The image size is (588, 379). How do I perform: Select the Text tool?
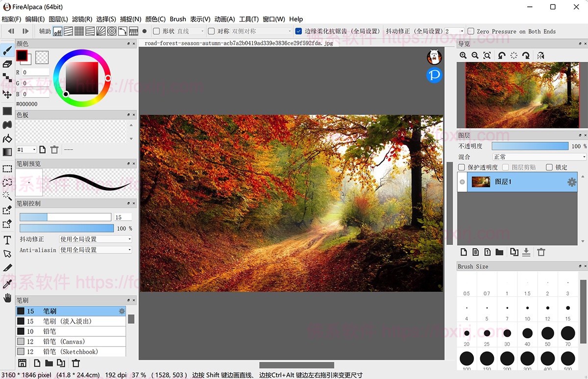(7, 240)
